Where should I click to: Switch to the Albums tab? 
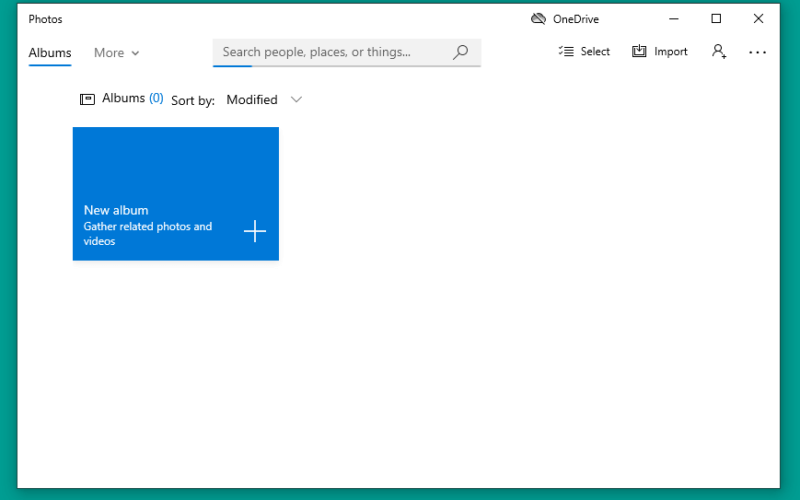[50, 53]
